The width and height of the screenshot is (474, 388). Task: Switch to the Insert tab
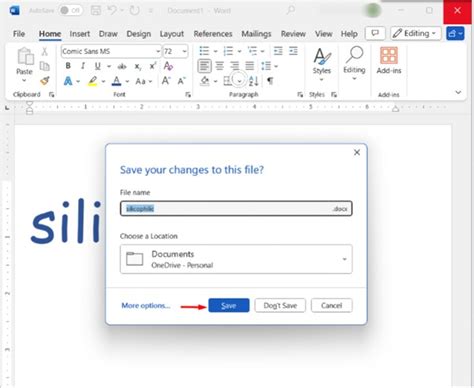pyautogui.click(x=80, y=34)
